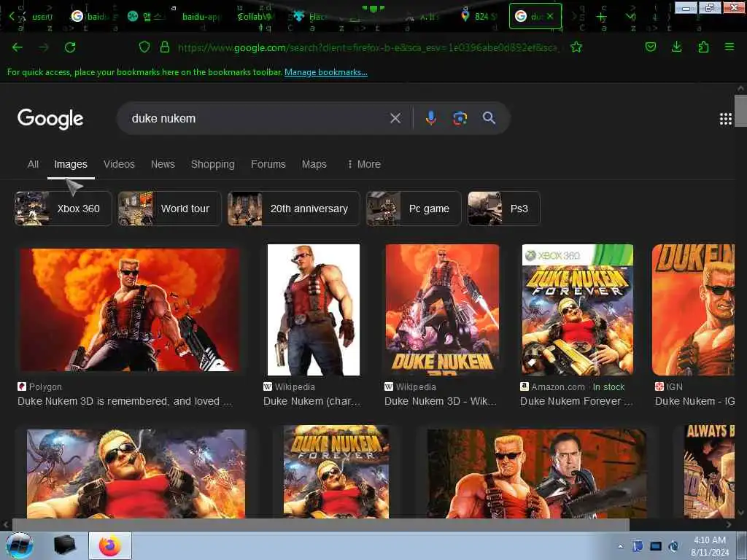Go back to the previous page
This screenshot has width=747, height=560.
18,47
